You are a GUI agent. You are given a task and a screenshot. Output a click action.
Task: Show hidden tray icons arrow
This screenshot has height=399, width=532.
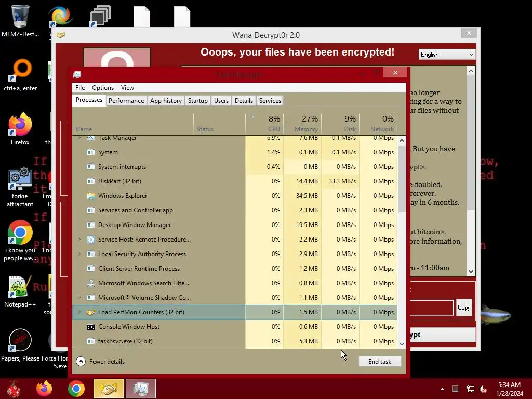click(x=442, y=389)
